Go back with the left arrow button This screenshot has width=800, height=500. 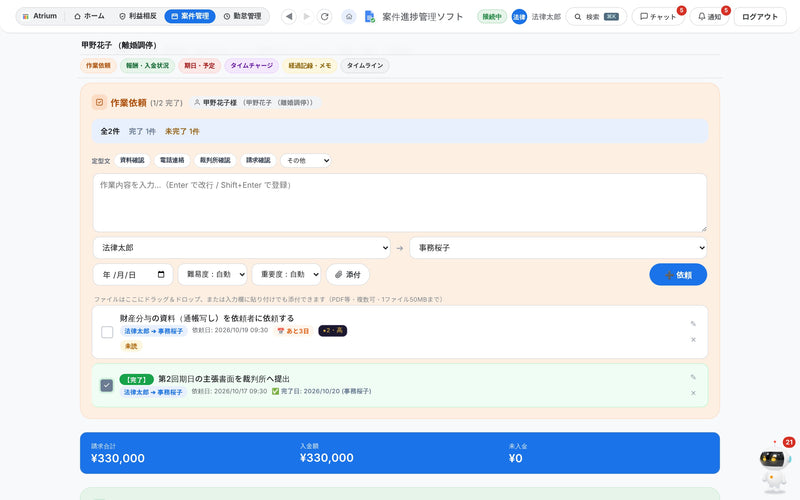coord(289,16)
